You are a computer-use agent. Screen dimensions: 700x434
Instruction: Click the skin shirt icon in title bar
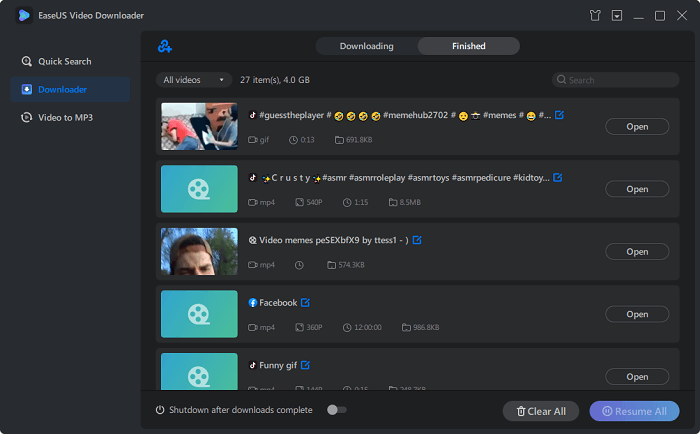tap(597, 16)
